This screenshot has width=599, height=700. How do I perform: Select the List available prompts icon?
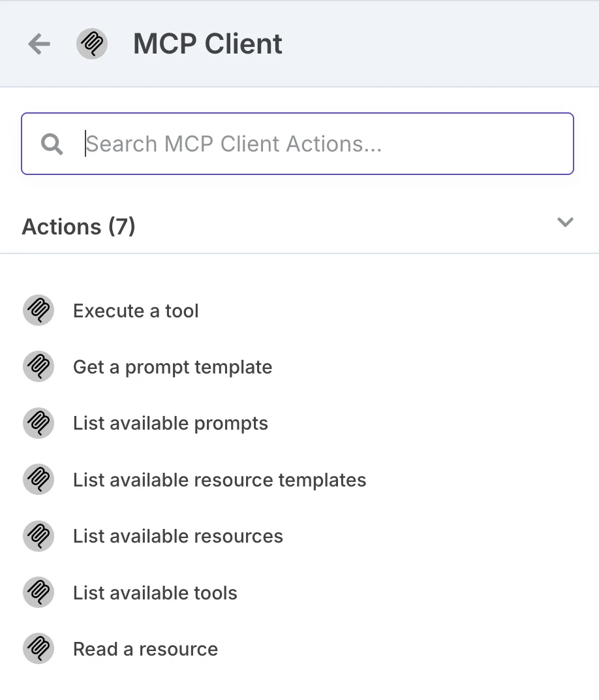pyautogui.click(x=38, y=422)
